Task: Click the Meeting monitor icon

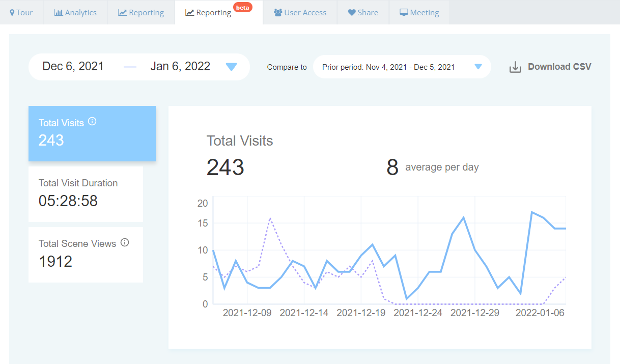Action: [403, 12]
